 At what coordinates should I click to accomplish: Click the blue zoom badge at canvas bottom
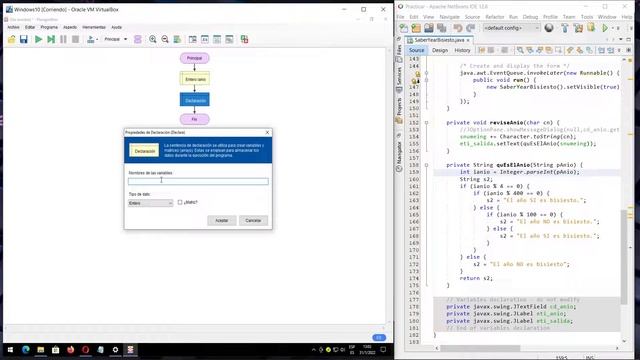click(379, 338)
